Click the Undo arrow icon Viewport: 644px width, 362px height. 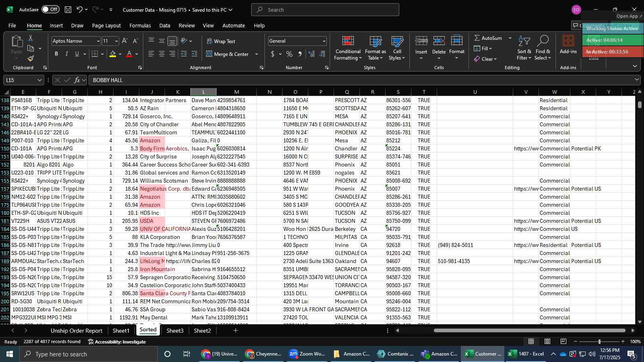80,10
